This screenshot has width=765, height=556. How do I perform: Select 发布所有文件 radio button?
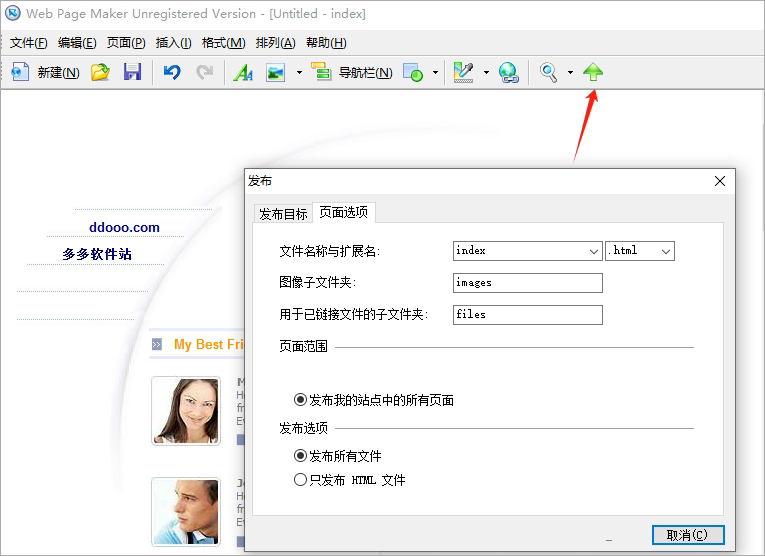point(300,456)
